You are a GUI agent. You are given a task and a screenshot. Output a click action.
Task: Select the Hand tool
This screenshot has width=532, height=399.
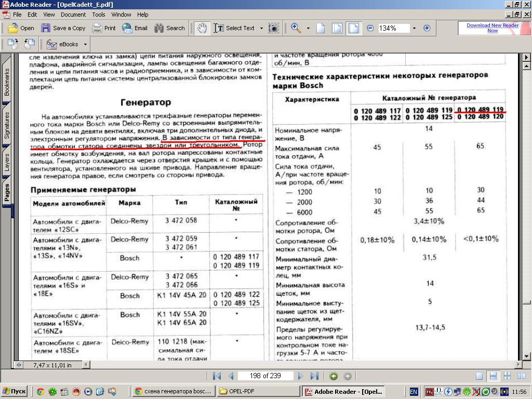pyautogui.click(x=202, y=28)
